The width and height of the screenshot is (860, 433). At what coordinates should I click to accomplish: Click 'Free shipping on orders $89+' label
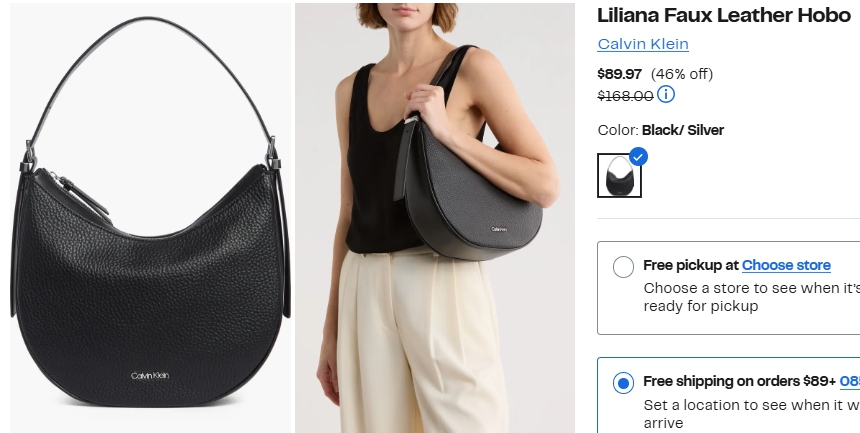point(739,381)
